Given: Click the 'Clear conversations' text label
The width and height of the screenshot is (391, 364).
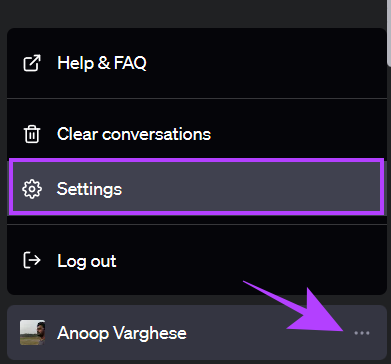Looking at the screenshot, I should click(134, 134).
